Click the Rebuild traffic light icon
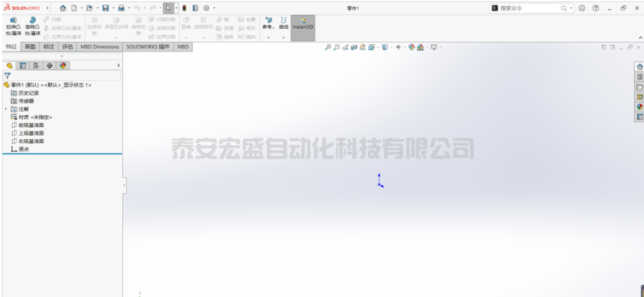The image size is (644, 297). (184, 8)
